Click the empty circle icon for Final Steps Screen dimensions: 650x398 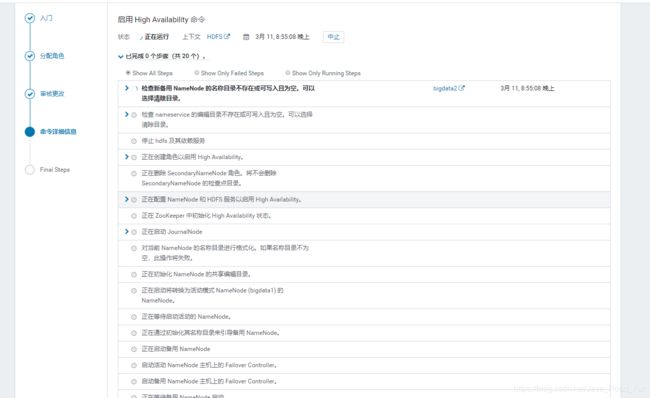[x=29, y=170]
